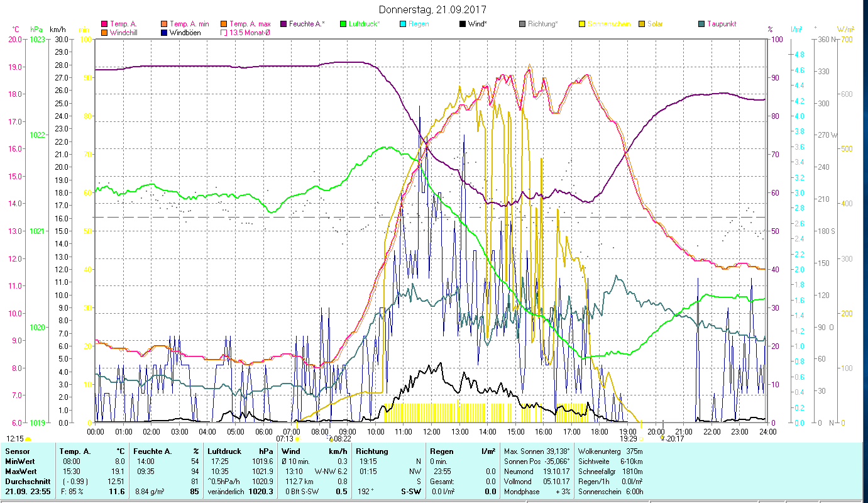Click the sunset icon beside 19:29
This screenshot has width=868, height=503.
[642, 439]
